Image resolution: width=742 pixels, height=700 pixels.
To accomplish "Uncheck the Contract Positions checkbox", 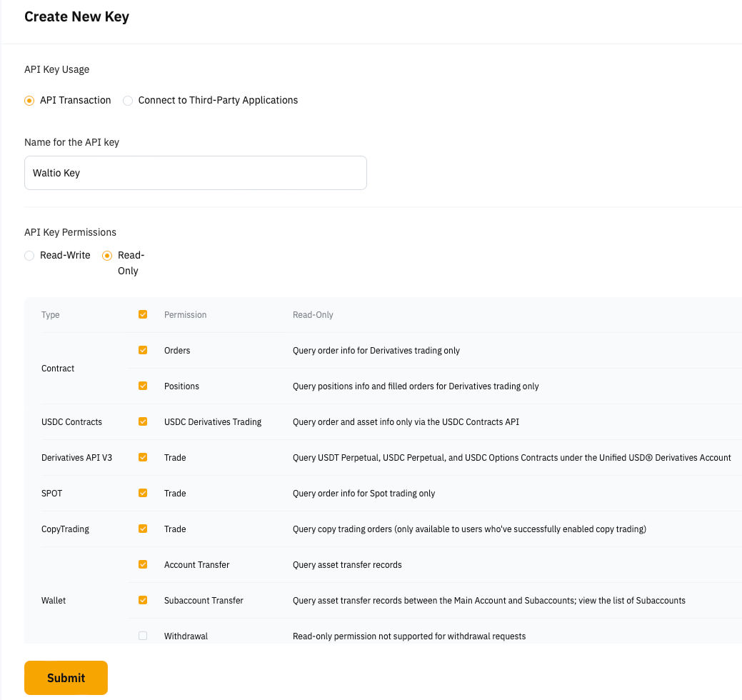I will pyautogui.click(x=143, y=386).
